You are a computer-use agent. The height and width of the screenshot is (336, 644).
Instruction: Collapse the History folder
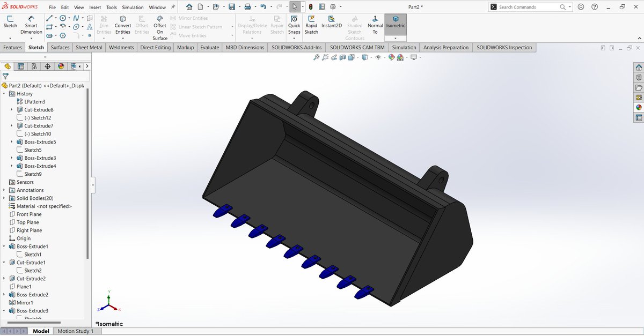tap(4, 94)
